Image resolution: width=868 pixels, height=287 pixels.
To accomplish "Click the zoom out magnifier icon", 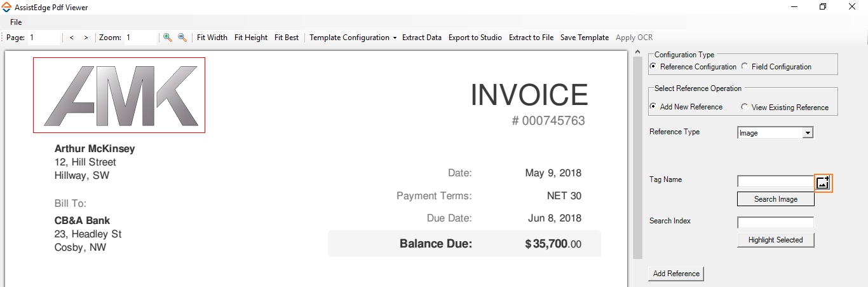I will click(x=182, y=38).
